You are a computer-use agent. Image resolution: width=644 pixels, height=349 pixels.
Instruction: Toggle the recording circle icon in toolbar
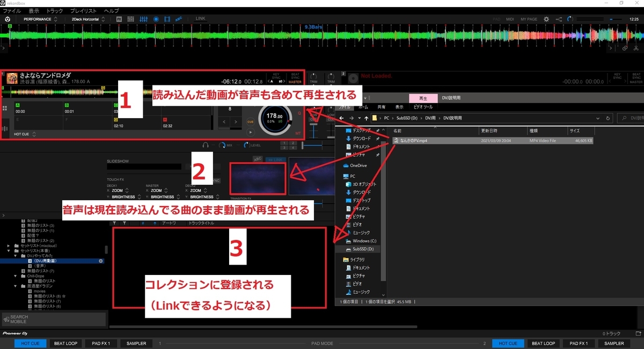(x=156, y=19)
